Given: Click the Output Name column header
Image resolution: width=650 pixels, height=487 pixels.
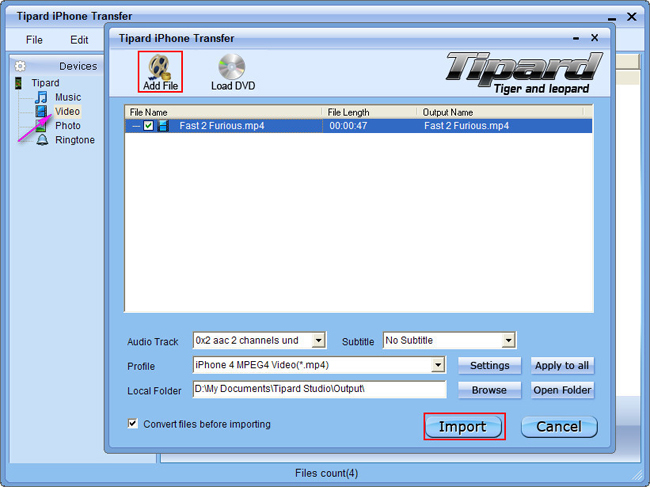Looking at the screenshot, I should tap(500, 112).
